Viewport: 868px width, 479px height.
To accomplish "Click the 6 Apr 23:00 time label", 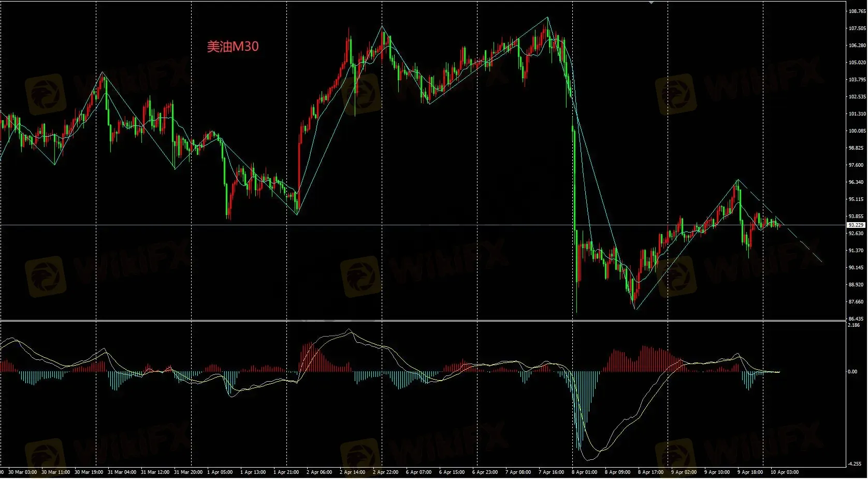I will (485, 472).
